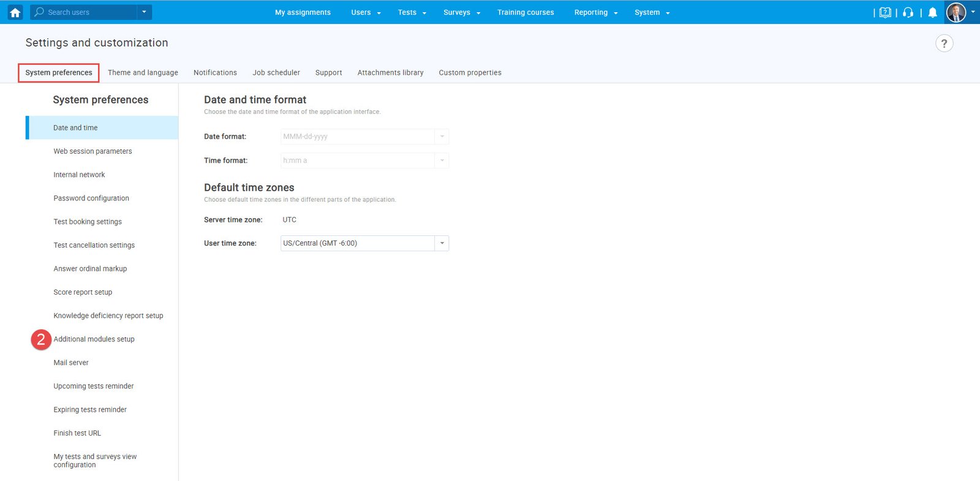Click the home icon in top bar
Screen dimensions: 980x481
(x=15, y=12)
